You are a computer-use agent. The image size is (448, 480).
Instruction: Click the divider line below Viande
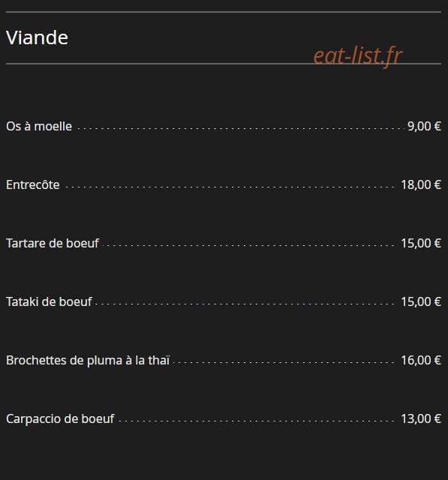coord(224,64)
